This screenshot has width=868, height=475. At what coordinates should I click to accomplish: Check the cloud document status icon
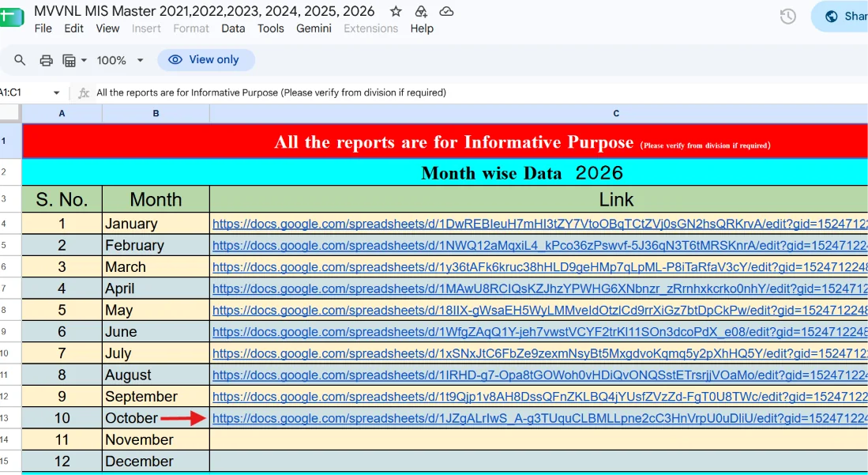[x=446, y=12]
